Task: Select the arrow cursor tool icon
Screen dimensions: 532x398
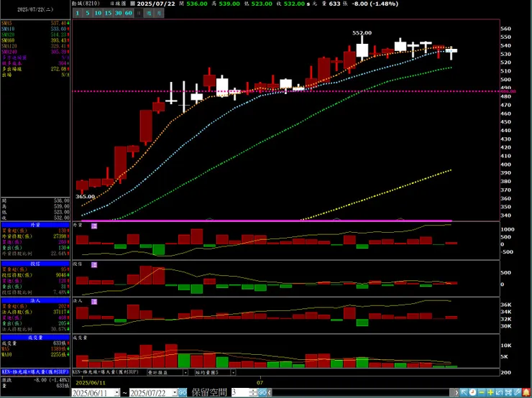Action: (x=464, y=392)
